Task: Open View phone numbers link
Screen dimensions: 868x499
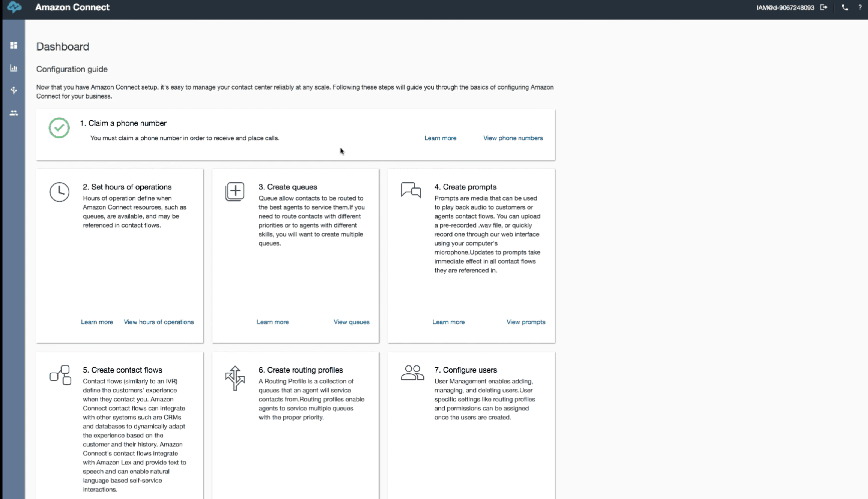Action: (513, 138)
